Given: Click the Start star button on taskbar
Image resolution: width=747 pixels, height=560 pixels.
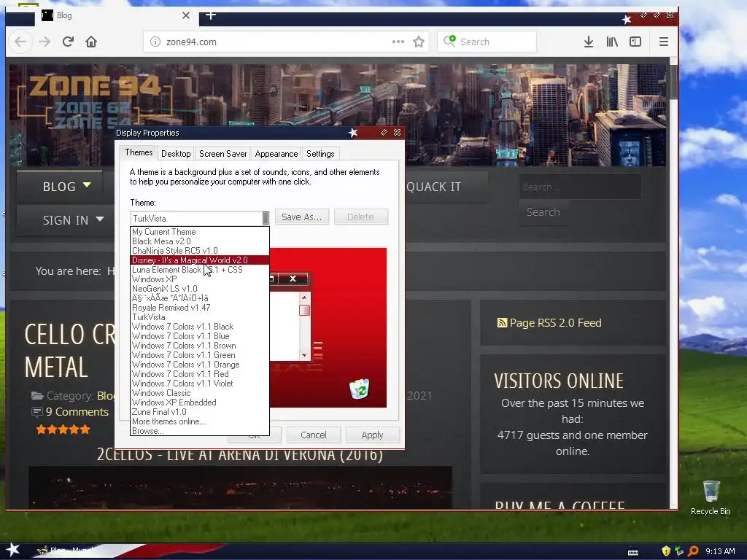Looking at the screenshot, I should tap(12, 550).
